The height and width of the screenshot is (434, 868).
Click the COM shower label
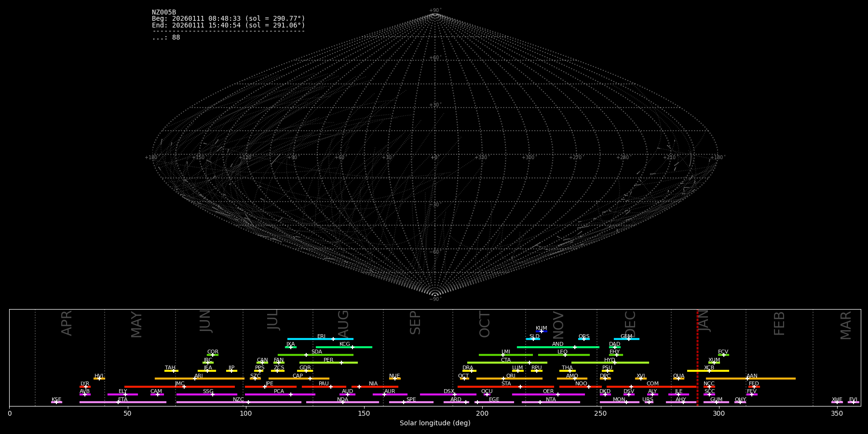tap(653, 384)
